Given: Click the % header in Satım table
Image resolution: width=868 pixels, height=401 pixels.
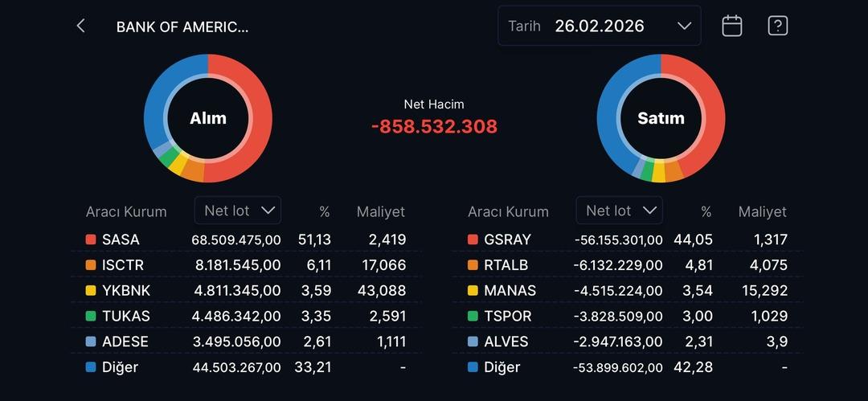Looking at the screenshot, I should (706, 212).
